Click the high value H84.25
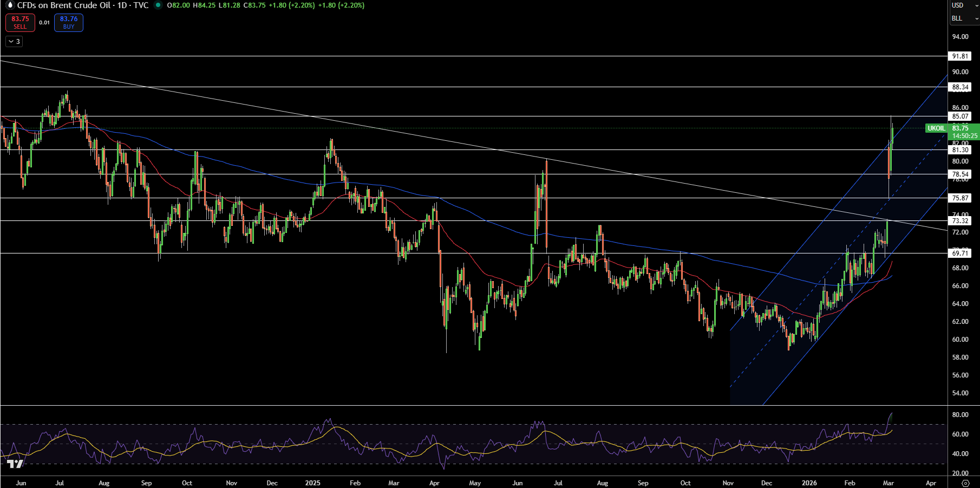Screen dimensions: 980x488 point(204,5)
